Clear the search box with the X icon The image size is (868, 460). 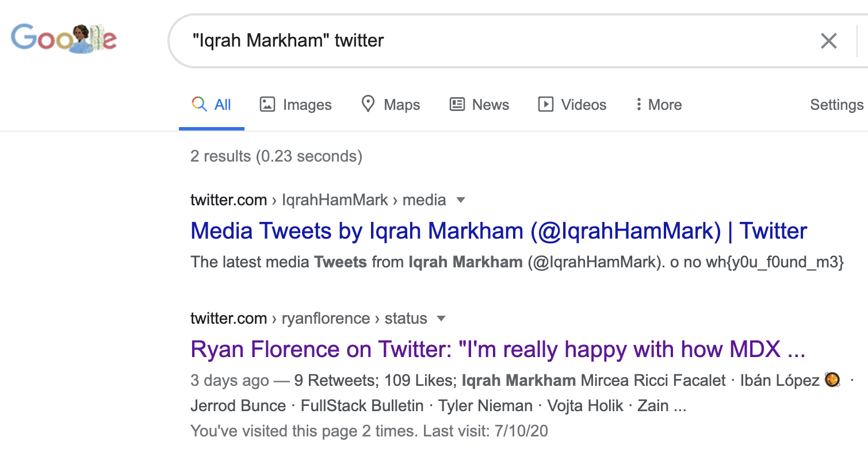click(828, 41)
